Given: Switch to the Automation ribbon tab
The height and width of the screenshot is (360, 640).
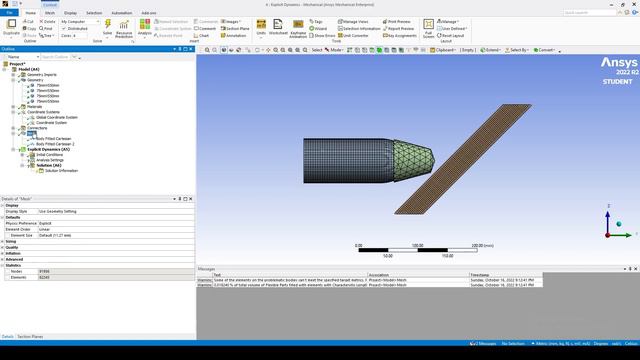Looking at the screenshot, I should coord(122,13).
